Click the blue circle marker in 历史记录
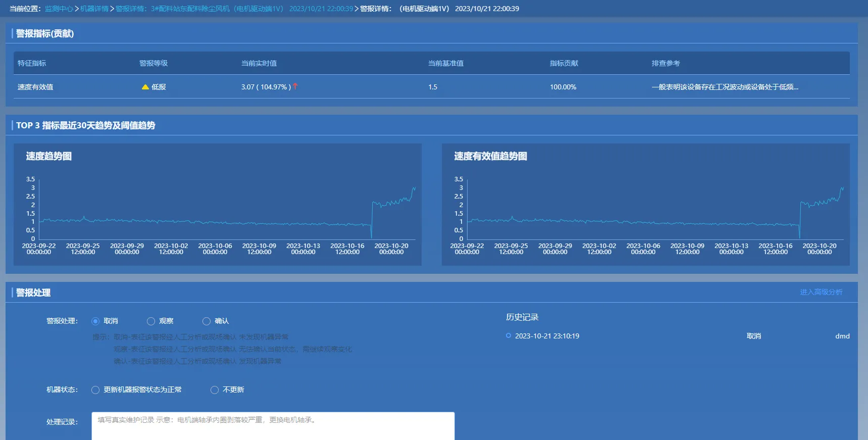 [x=508, y=335]
